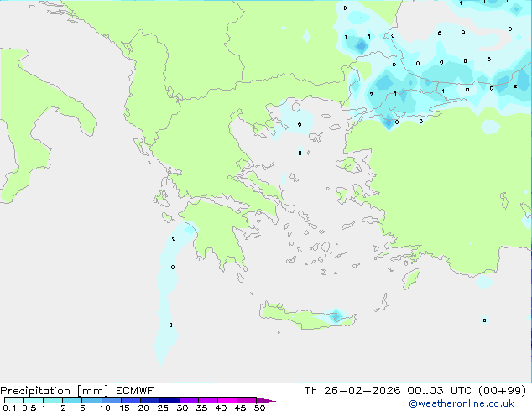
Task: Pick the legend swatch between 30 and 35
Action: tap(189, 400)
